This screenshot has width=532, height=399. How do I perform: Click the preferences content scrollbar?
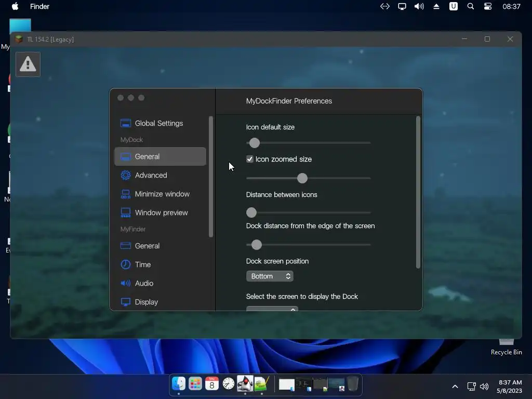click(418, 192)
